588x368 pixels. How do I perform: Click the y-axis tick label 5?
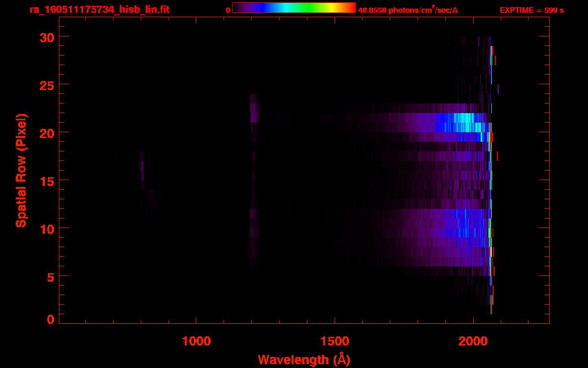click(51, 276)
